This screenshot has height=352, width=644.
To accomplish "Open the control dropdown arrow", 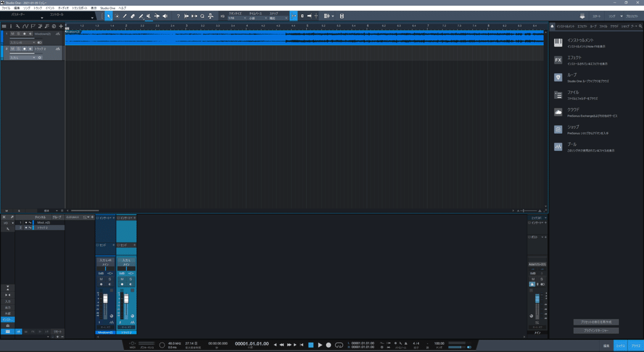I will click(x=92, y=18).
